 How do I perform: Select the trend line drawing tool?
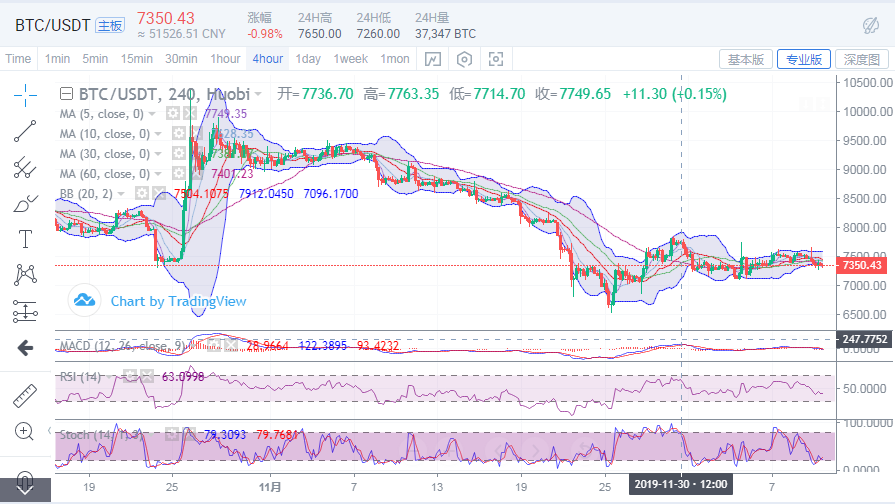coord(25,131)
